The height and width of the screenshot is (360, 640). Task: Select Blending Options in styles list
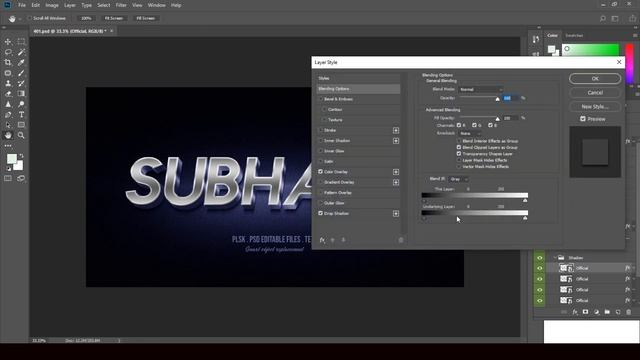tap(358, 89)
